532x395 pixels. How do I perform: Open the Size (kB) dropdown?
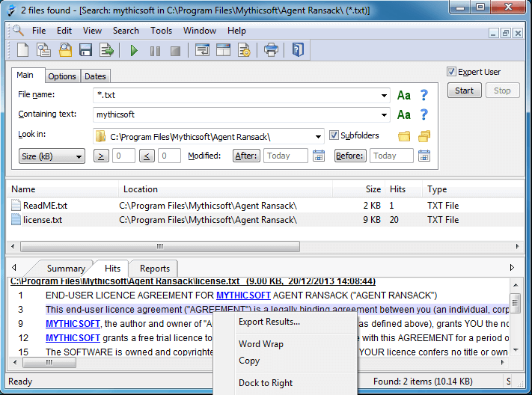(52, 156)
